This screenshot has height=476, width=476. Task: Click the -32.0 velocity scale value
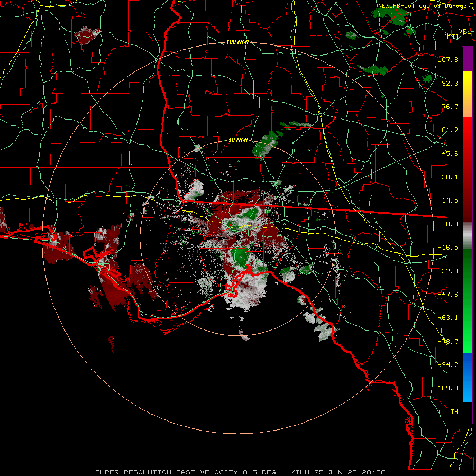pyautogui.click(x=448, y=271)
